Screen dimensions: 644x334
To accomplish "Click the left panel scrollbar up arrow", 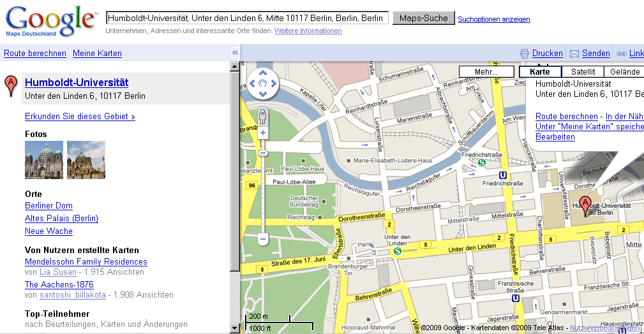I will click(x=234, y=66).
